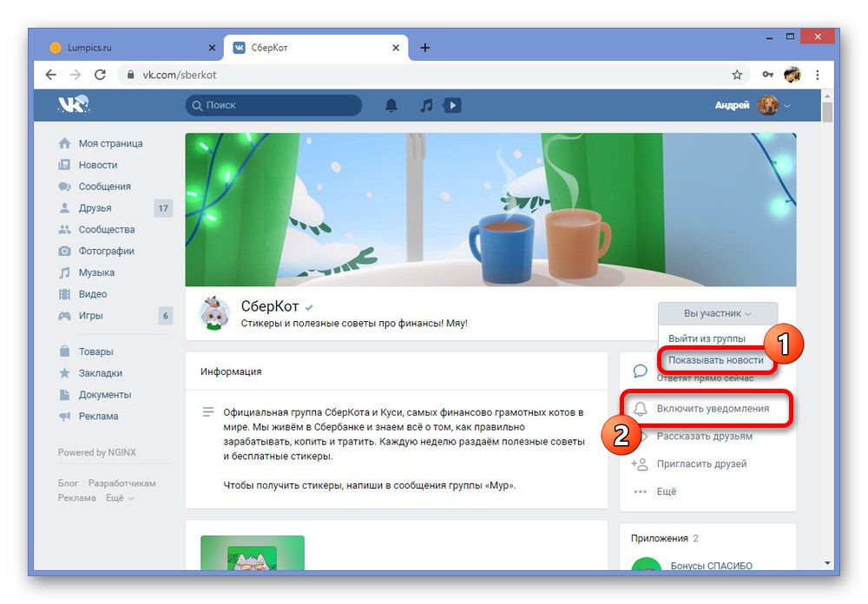Click the СберКот browser tab
This screenshot has width=868, height=604.
coord(316,48)
